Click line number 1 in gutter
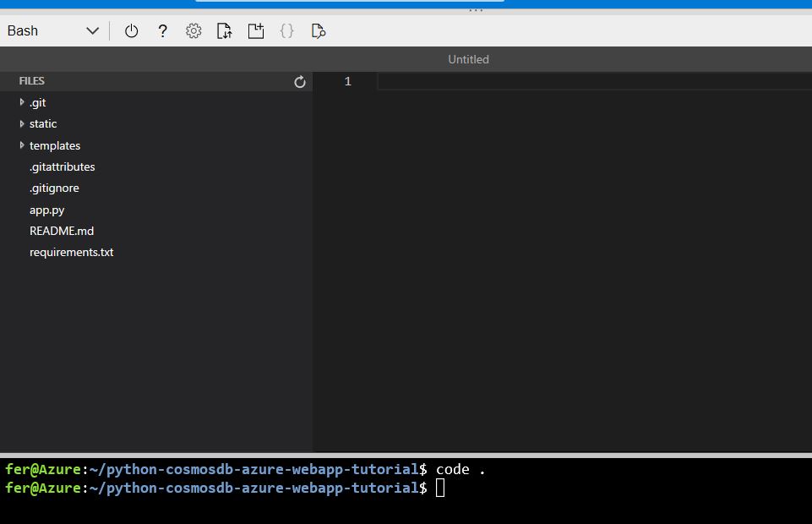This screenshot has height=524, width=812. [347, 81]
